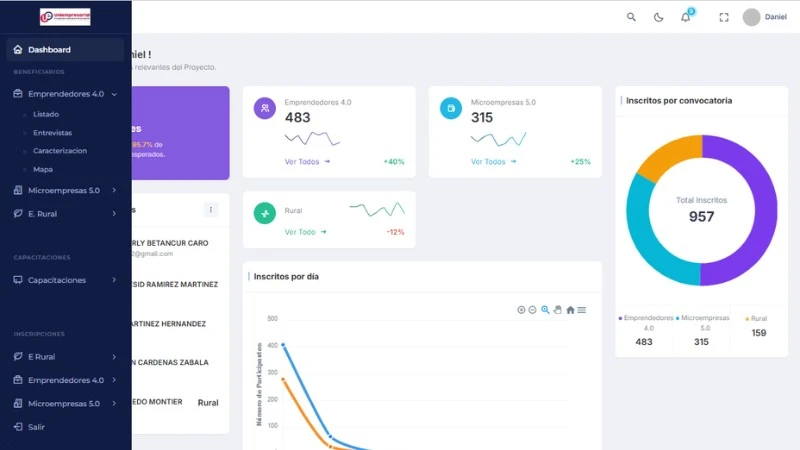Reset chart zoom with home icon
The width and height of the screenshot is (800, 450).
(x=570, y=310)
